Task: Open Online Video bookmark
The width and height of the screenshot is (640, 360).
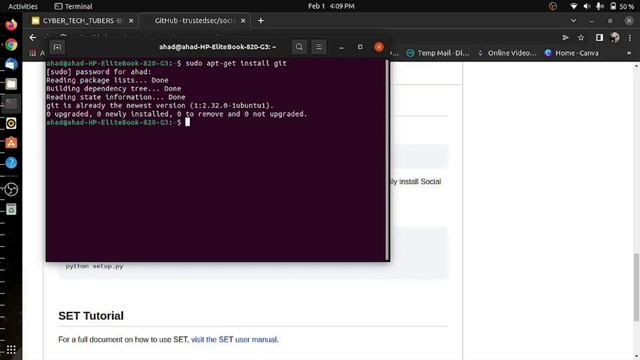Action: [x=507, y=53]
